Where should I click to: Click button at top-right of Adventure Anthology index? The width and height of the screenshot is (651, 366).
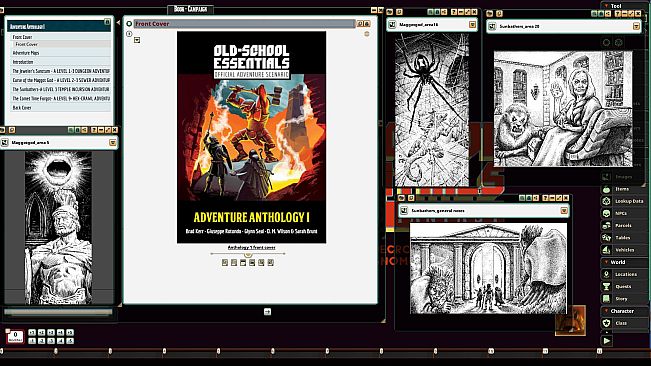click(x=107, y=22)
